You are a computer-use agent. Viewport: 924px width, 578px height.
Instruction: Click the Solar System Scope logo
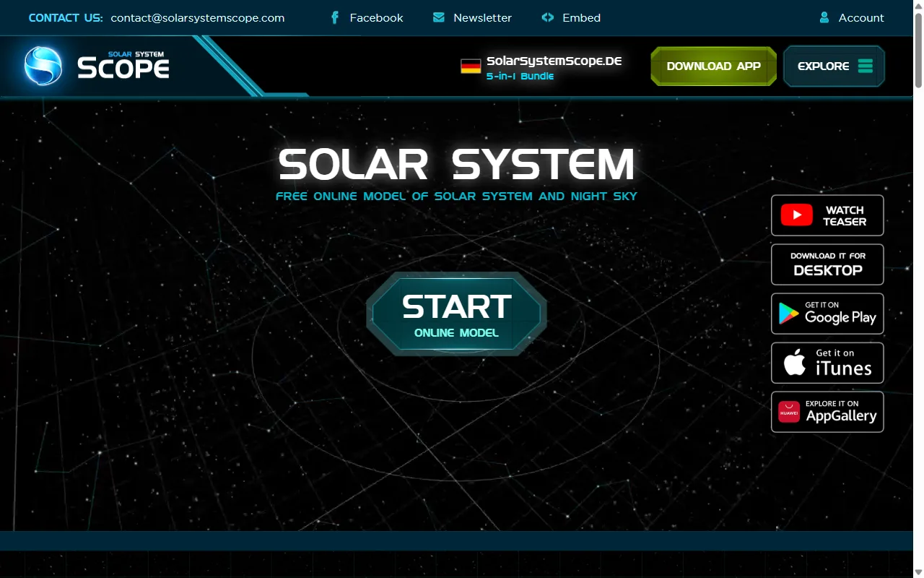(x=97, y=66)
